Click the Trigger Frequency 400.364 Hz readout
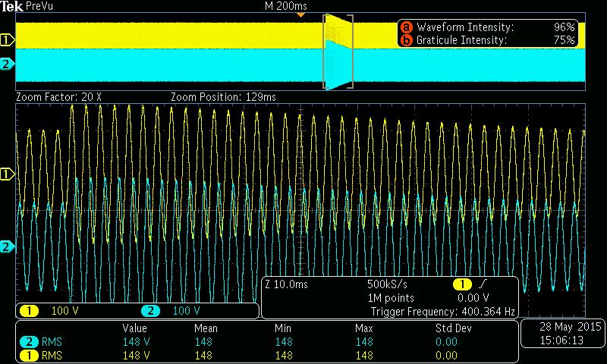Image resolution: width=607 pixels, height=364 pixels. pyautogui.click(x=443, y=312)
